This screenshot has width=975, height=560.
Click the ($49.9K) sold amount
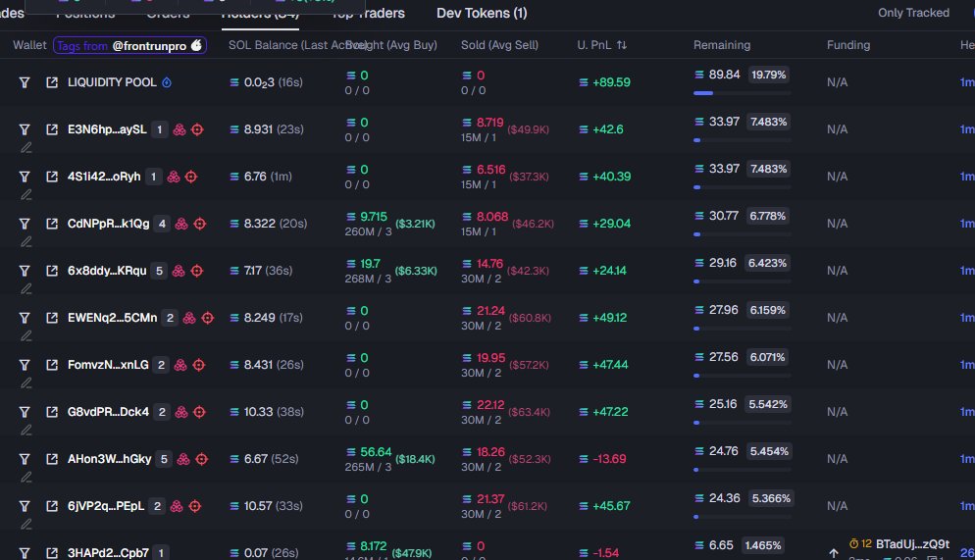(x=528, y=129)
